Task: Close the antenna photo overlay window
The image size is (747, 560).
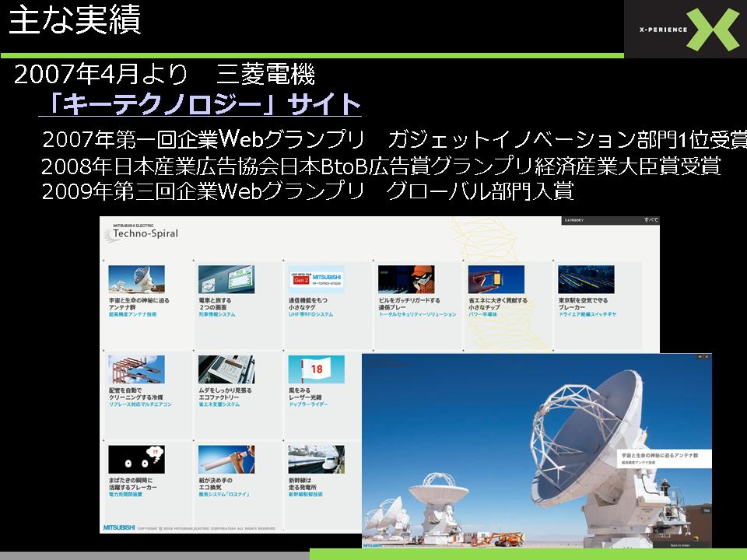Action: (707, 357)
